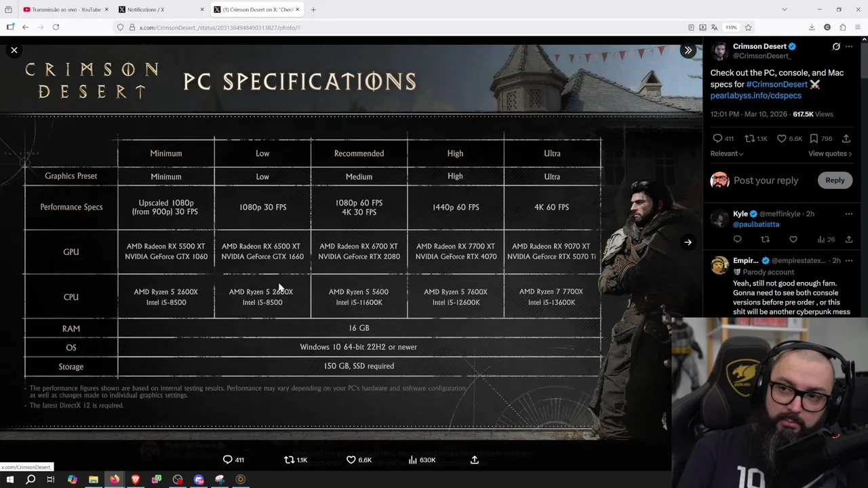868x488 pixels.
Task: Click the 'Ultra' column header
Action: pos(552,153)
